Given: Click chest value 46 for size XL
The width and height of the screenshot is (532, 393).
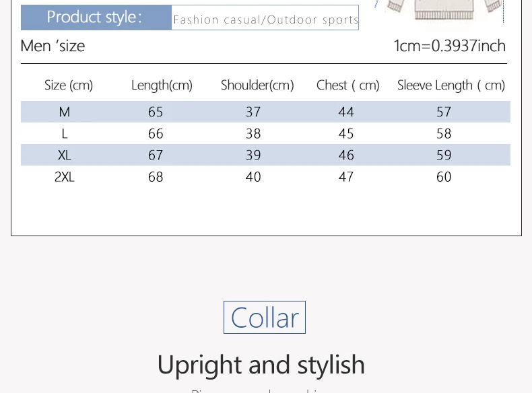Looking at the screenshot, I should [x=346, y=155].
